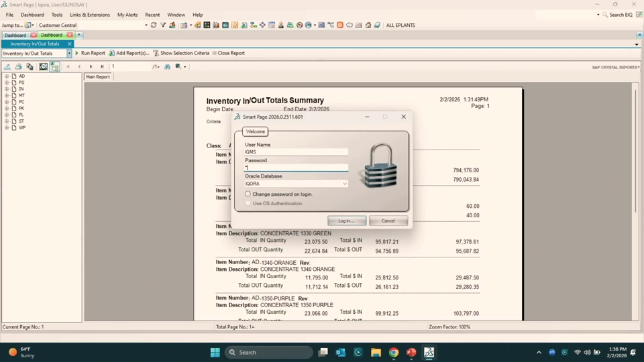Open the zoom level dropdown arrow
Image resolution: width=644 pixels, height=362 pixels.
pyautogui.click(x=185, y=67)
